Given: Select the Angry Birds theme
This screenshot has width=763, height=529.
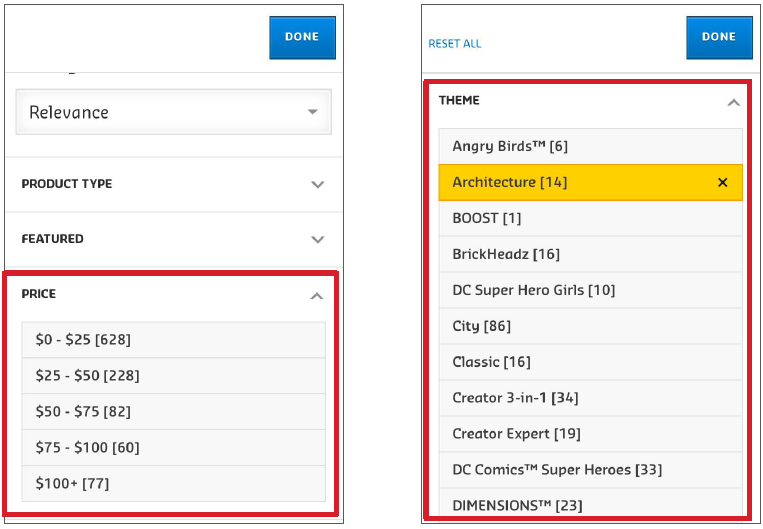Looking at the screenshot, I should coord(590,146).
